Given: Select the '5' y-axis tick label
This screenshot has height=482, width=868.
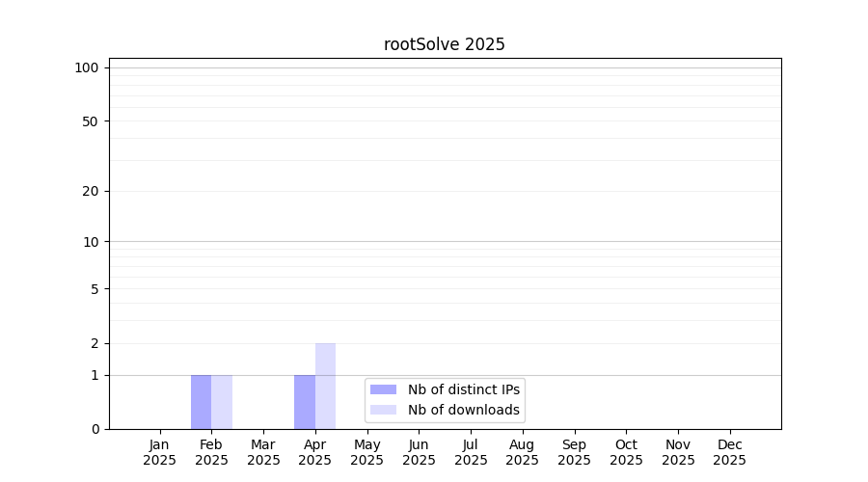Looking at the screenshot, I should pyautogui.click(x=95, y=289).
